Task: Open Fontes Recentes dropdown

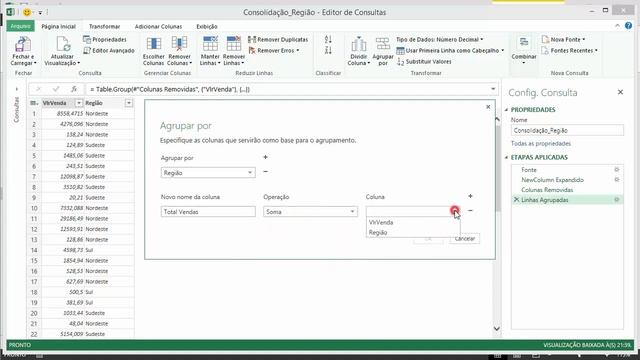Action: click(569, 51)
